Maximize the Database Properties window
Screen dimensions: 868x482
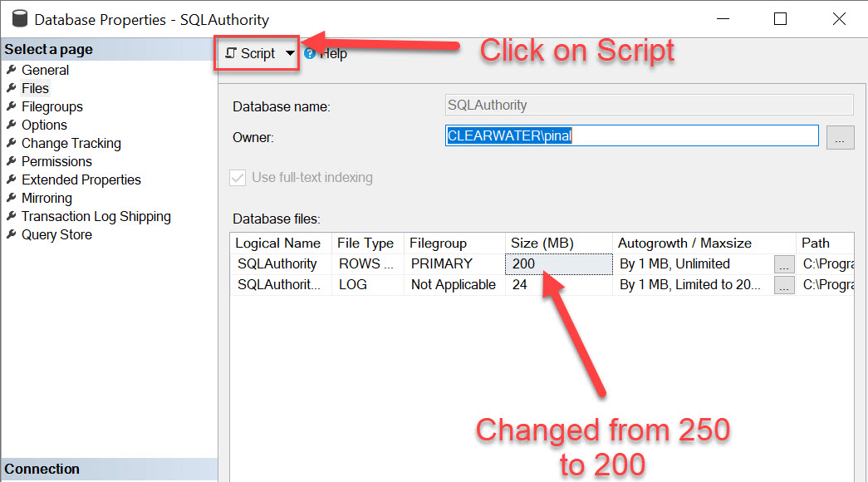[780, 19]
